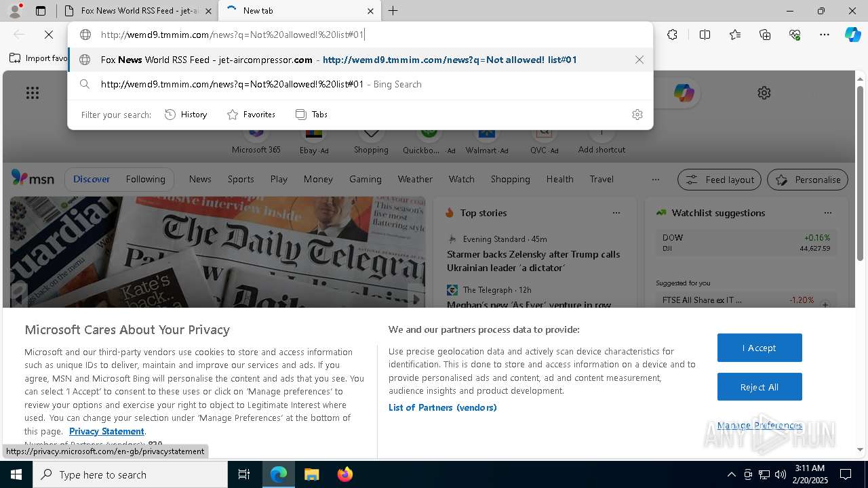Screen dimensions: 868x488
Task: Open the Weather category
Action: (415, 179)
